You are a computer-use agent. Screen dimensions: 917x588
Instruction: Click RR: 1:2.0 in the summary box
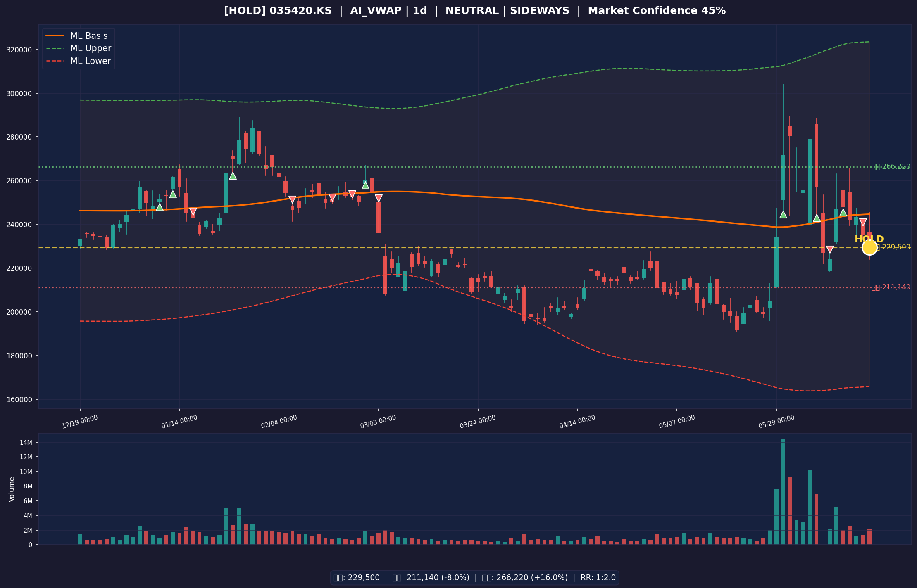(598, 578)
